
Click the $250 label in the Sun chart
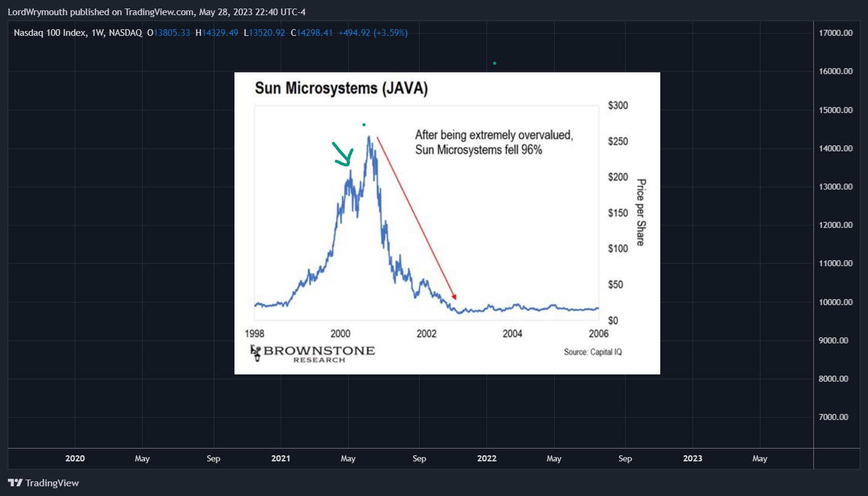[618, 142]
